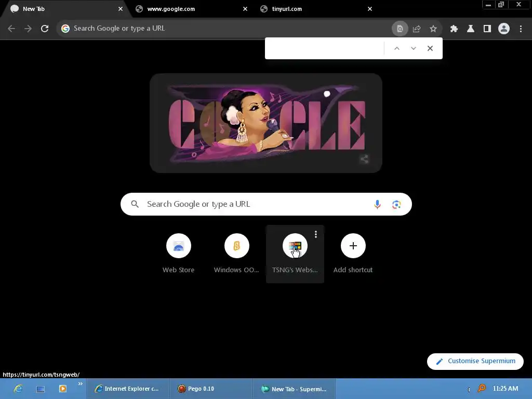Open more actions for TSNG's Webs shortcut
The width and height of the screenshot is (532, 399).
pyautogui.click(x=316, y=234)
